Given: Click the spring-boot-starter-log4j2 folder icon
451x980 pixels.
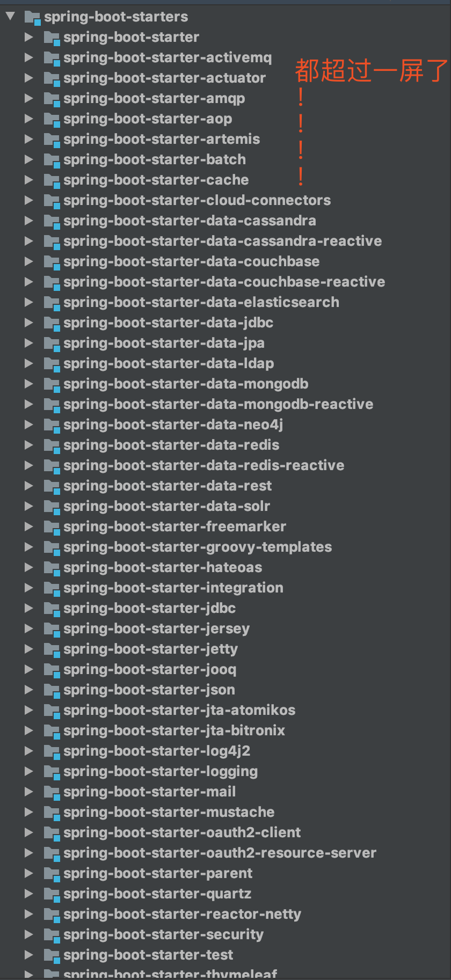Looking at the screenshot, I should point(52,752).
